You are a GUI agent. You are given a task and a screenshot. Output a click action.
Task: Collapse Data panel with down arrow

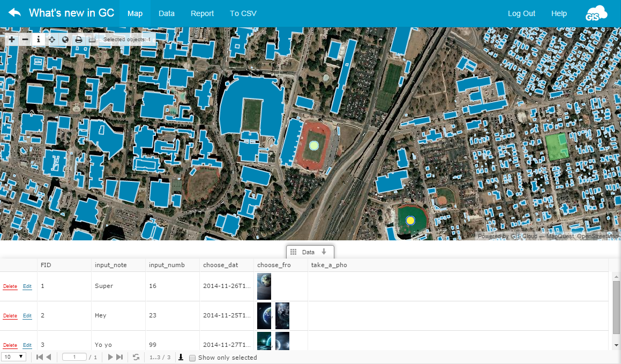324,252
